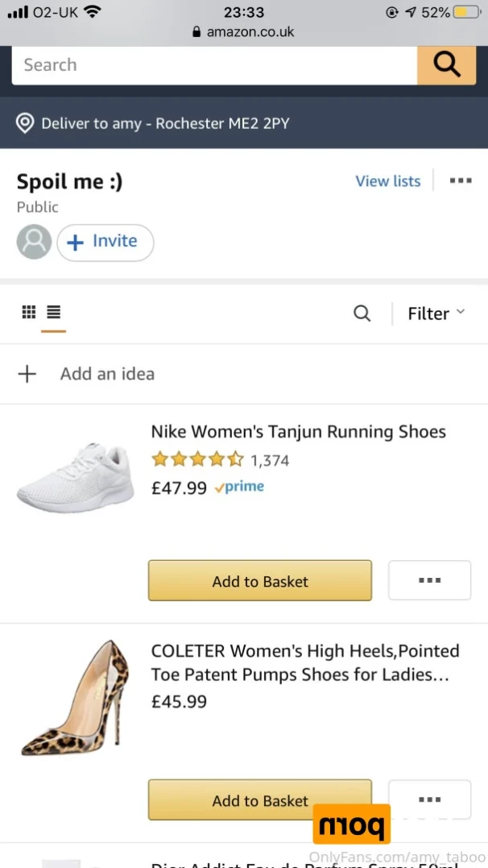Viewport: 488px width, 868px height.
Task: Focus the Amazon search field
Action: pos(214,65)
